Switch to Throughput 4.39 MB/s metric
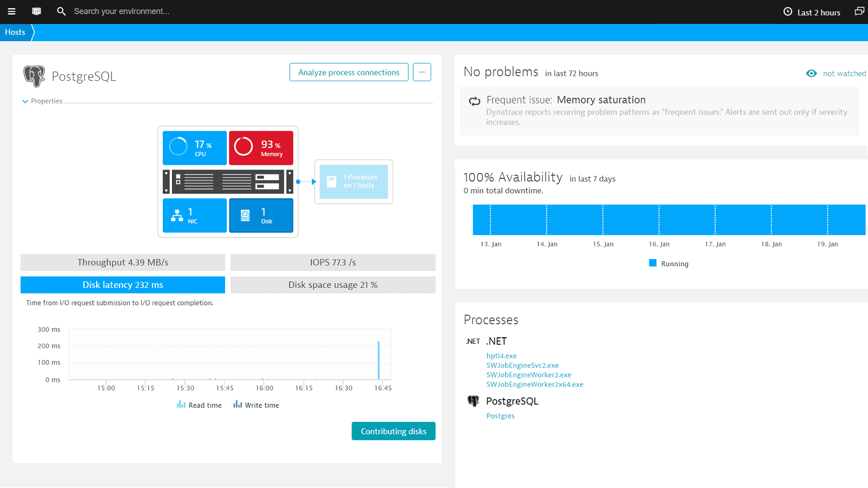 click(x=123, y=262)
